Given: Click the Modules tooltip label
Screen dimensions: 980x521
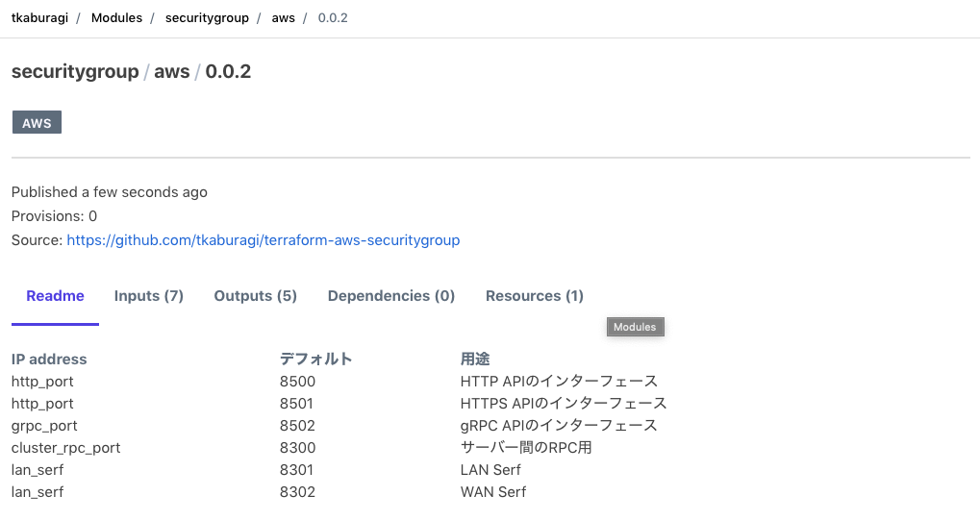Looking at the screenshot, I should pyautogui.click(x=635, y=327).
